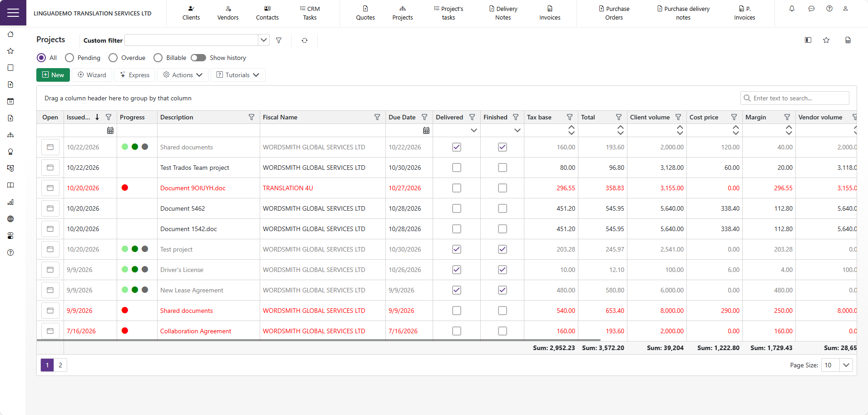
Task: Uncheck Finished for Driver's License row
Action: (503, 270)
